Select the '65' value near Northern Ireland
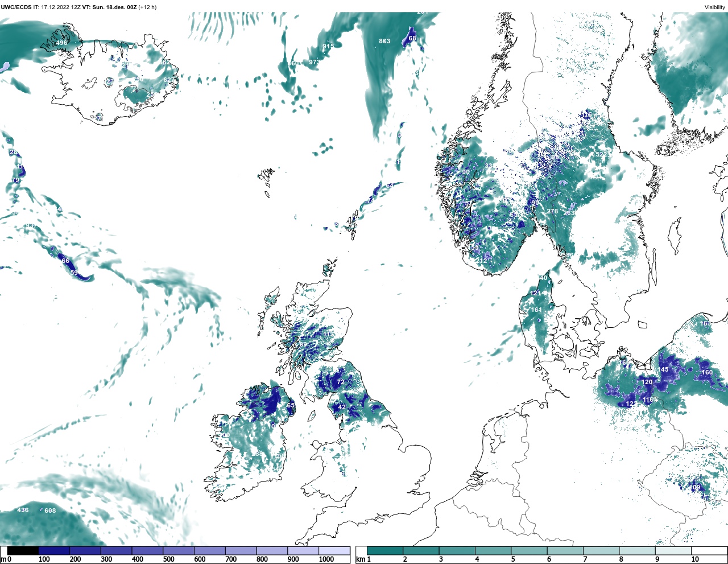Image resolution: width=728 pixels, height=564 pixels. 291,406
